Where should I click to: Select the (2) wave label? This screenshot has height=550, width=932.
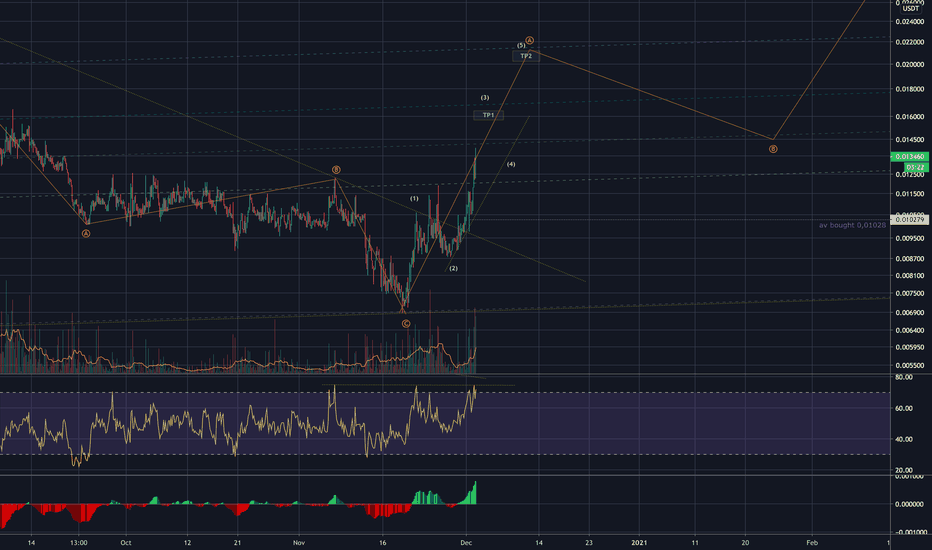(454, 269)
